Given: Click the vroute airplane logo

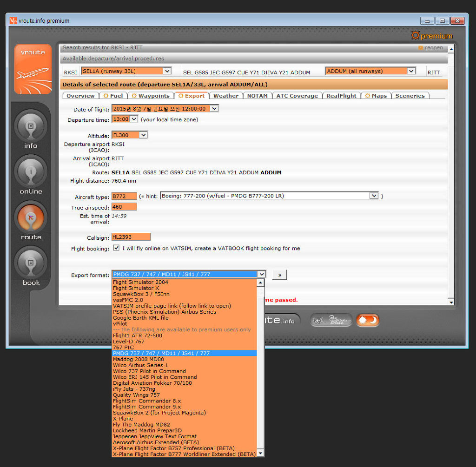Looking at the screenshot, I should pyautogui.click(x=33, y=69).
